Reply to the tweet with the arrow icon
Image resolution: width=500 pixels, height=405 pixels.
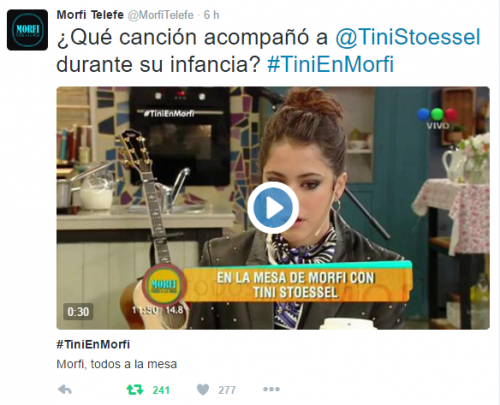click(x=65, y=389)
